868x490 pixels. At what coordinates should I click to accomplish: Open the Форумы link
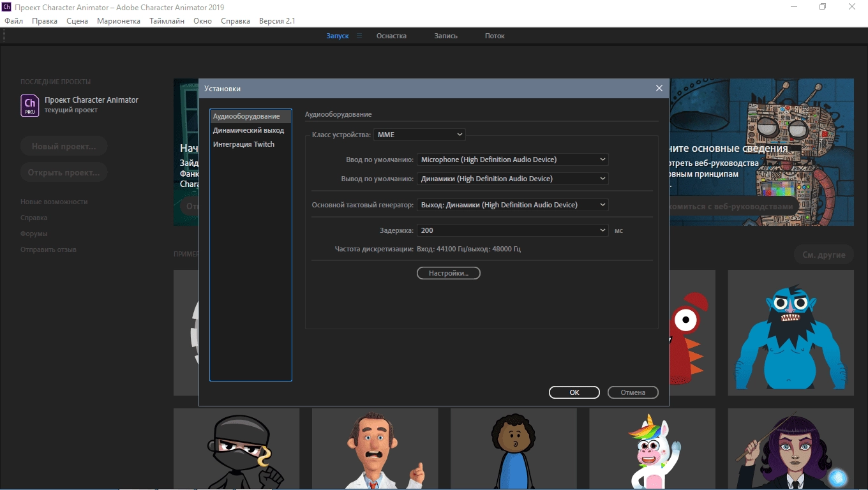point(34,234)
